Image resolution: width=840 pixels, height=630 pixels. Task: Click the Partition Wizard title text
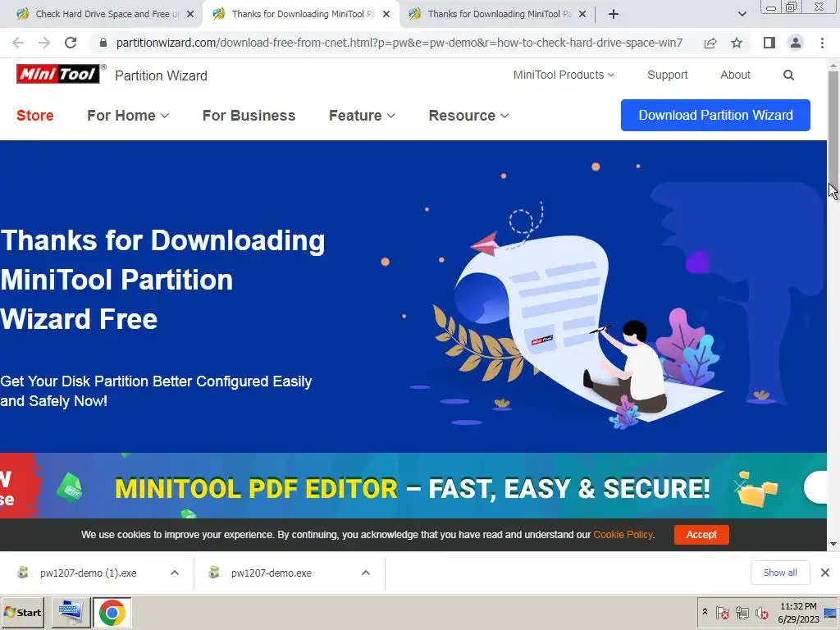(x=161, y=75)
